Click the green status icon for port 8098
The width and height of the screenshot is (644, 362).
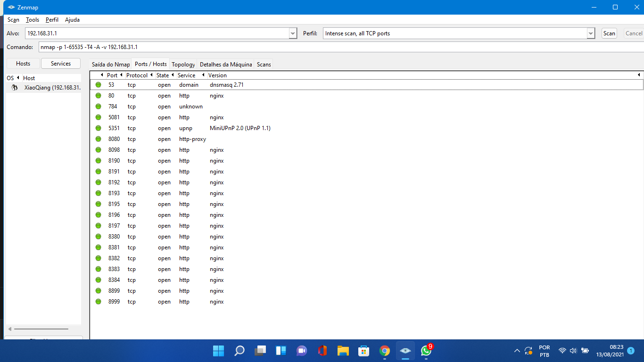(98, 150)
